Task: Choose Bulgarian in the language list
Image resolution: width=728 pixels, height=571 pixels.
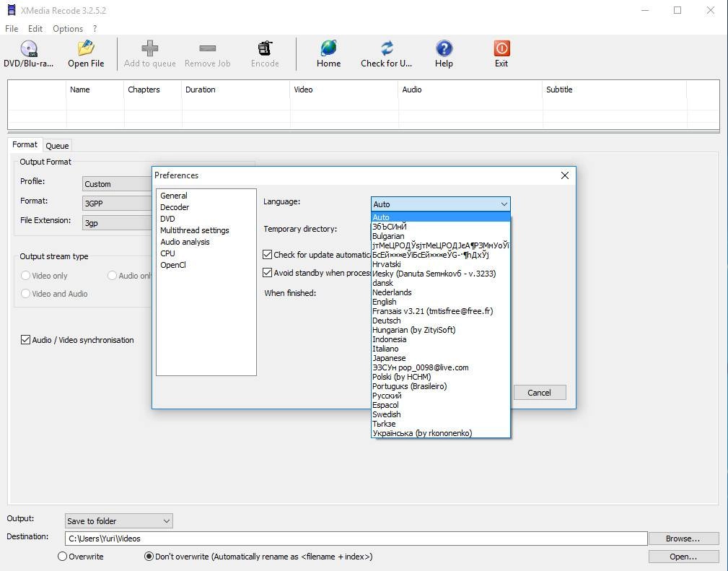Action: click(x=441, y=236)
